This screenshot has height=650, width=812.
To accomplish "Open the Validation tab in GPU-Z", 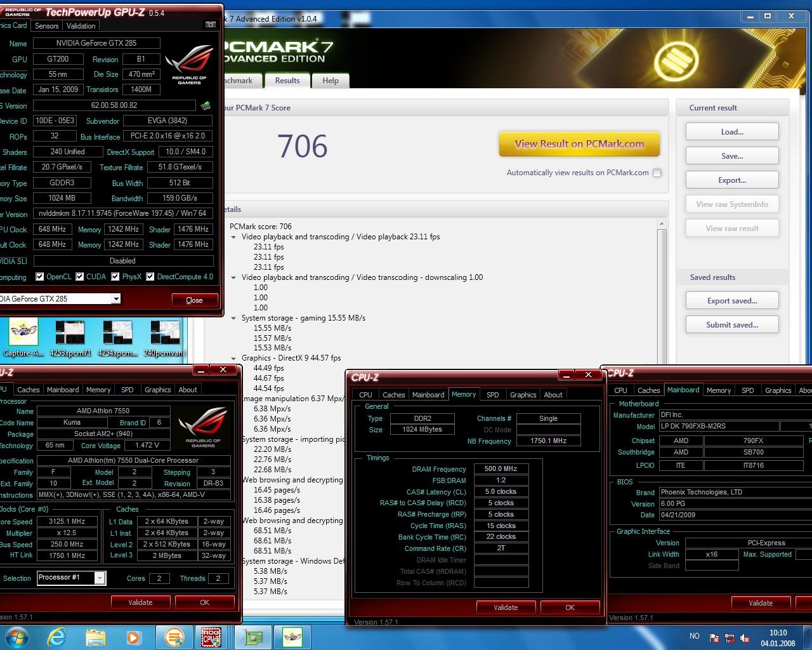I will [x=81, y=26].
